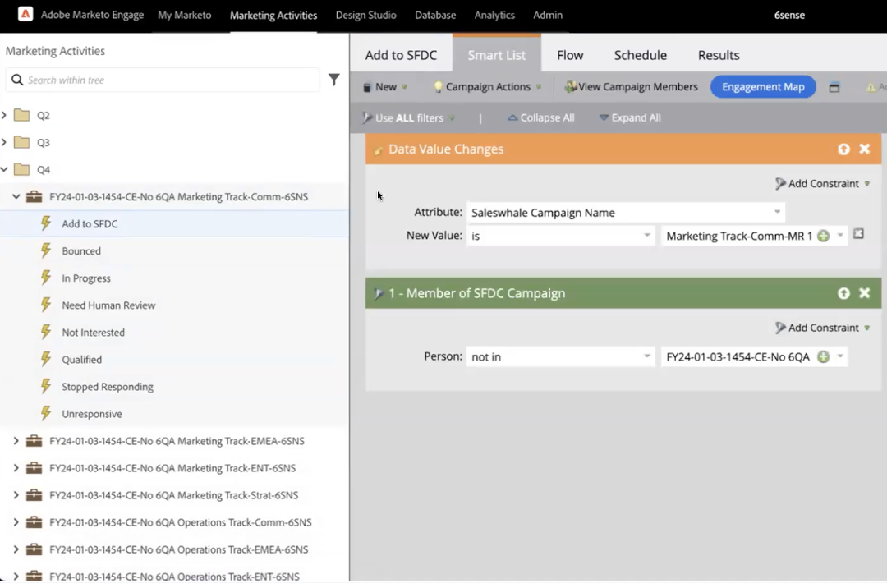Viewport: 887px width, 588px height.
Task: Switch to the Schedule tab
Action: 641,55
